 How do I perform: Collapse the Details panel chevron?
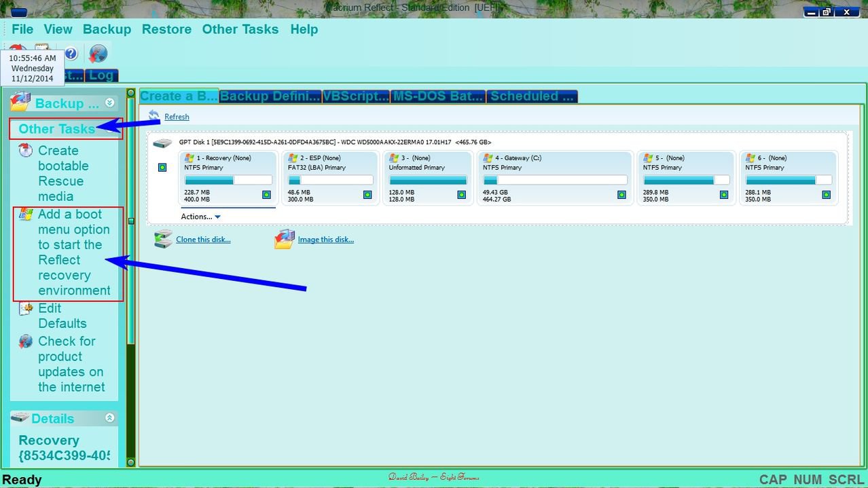point(110,418)
